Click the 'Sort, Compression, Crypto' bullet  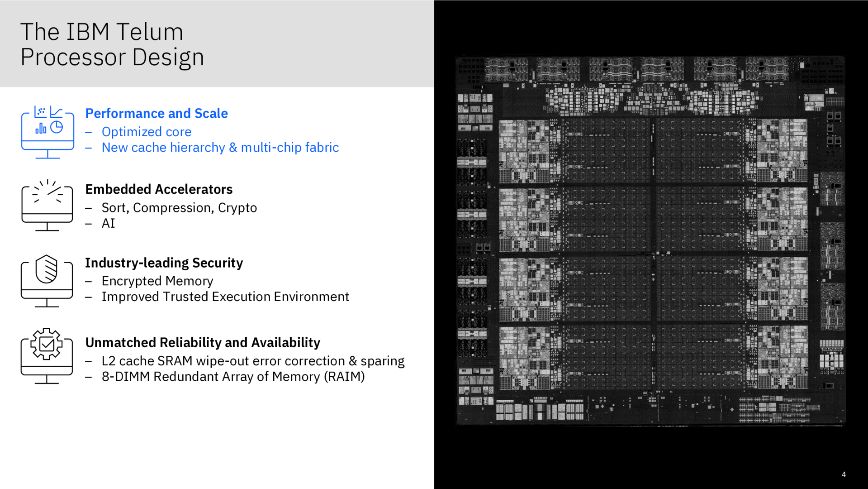(179, 208)
